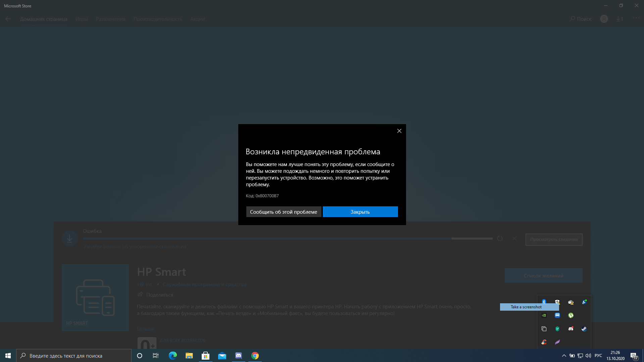Viewport: 644px width, 362px height.
Task: Open Task View on the taskbar
Action: tap(156, 356)
